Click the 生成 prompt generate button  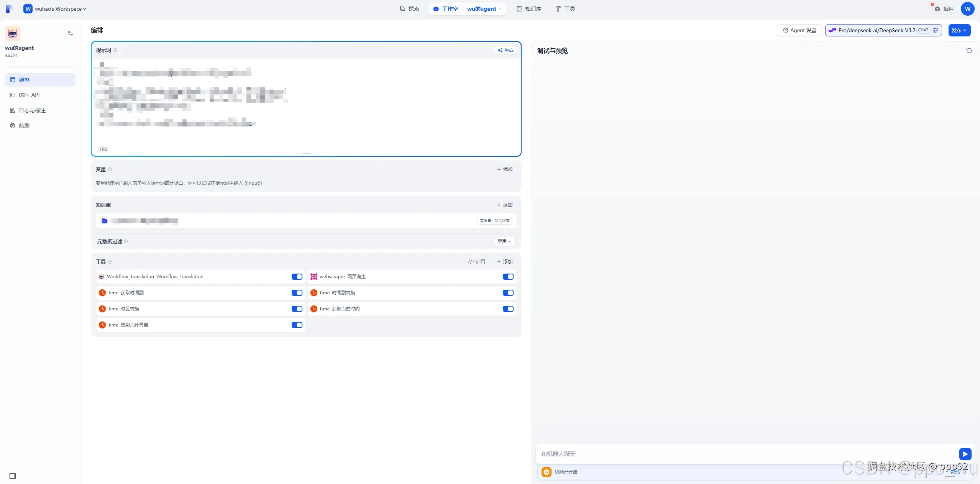point(506,50)
